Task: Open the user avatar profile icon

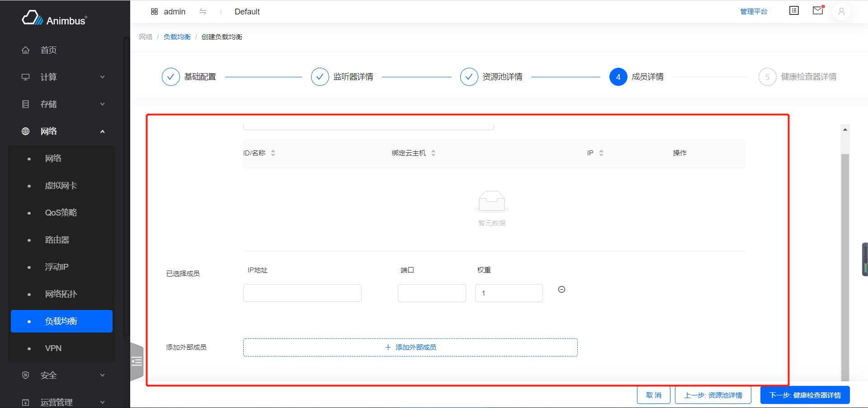Action: click(841, 12)
